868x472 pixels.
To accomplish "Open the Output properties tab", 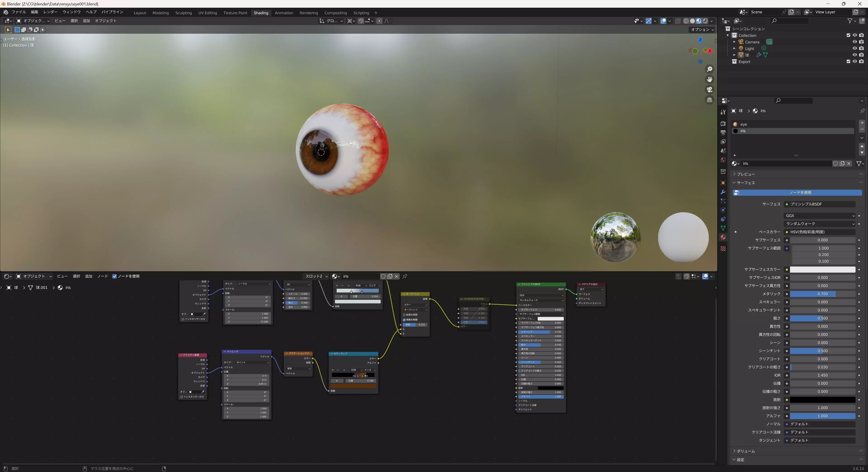I will tap(723, 132).
